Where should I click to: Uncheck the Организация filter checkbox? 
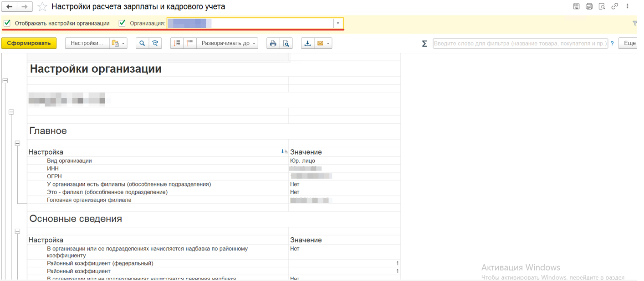point(122,23)
